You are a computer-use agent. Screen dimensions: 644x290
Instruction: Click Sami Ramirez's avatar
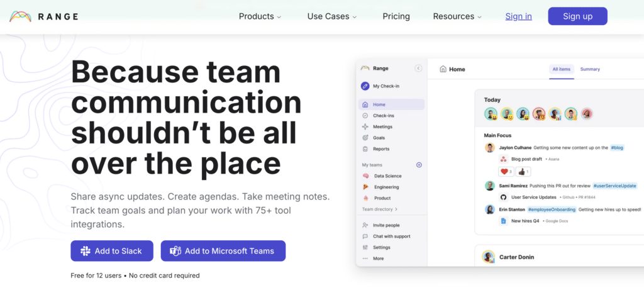[x=489, y=186]
